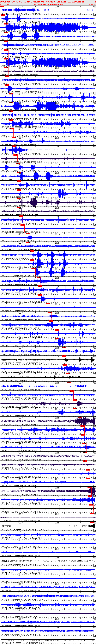Select the UW.ELL EHZ station label
The width and height of the screenshot is (96, 644).
pos(22,241)
